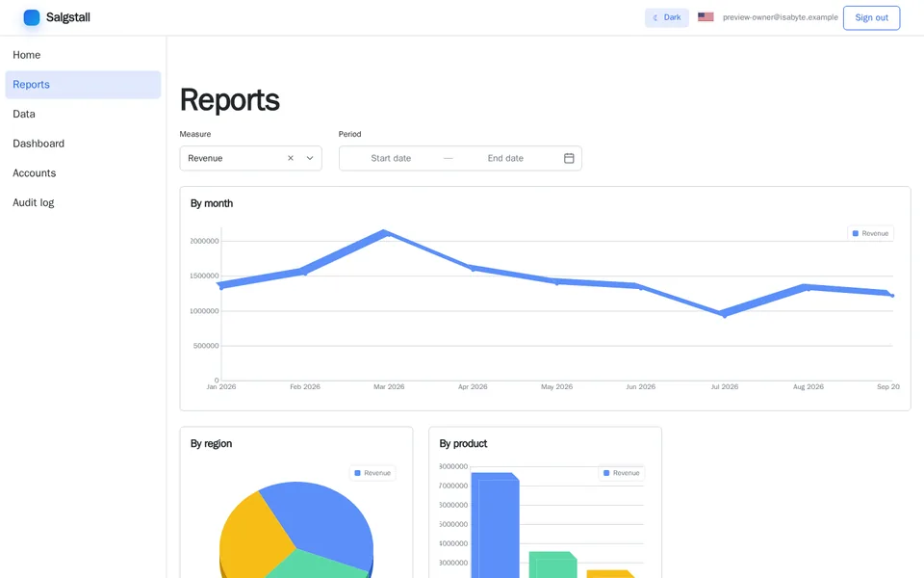Click the By product chart title

click(x=463, y=443)
